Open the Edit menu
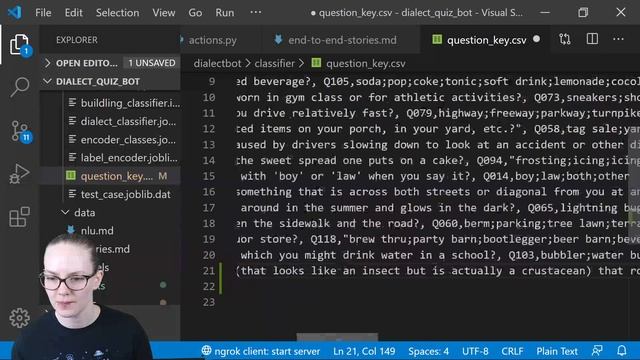 pos(73,13)
